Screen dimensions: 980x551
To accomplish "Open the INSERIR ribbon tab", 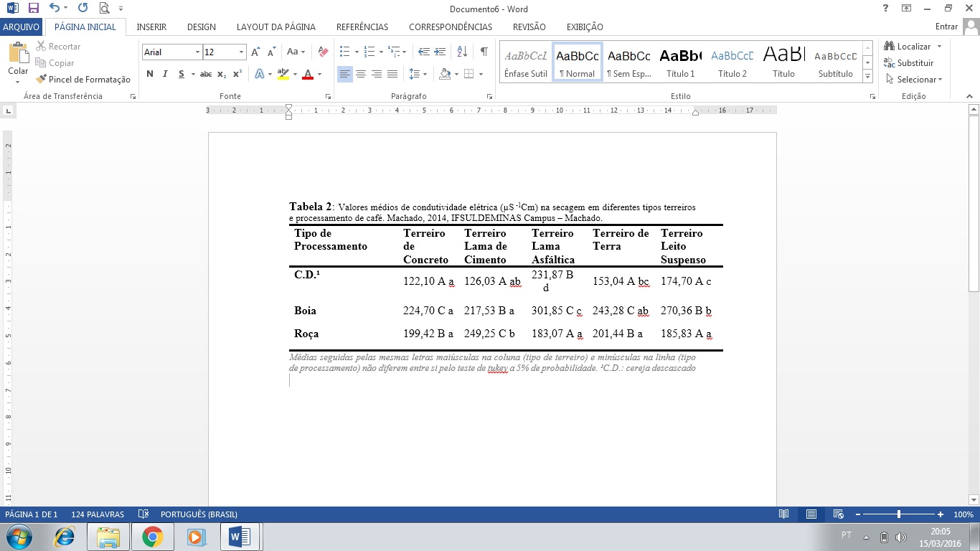I will click(x=151, y=27).
